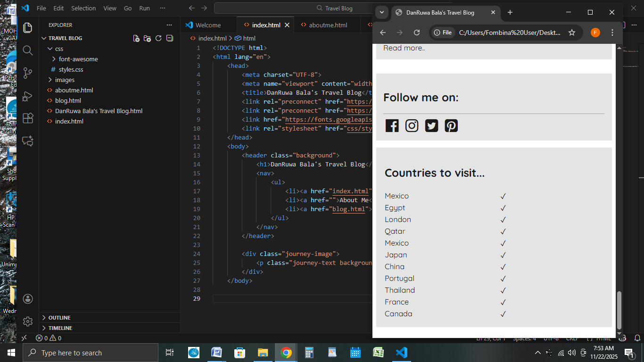The height and width of the screenshot is (362, 644).
Task: Open more menus ellipsis in VS Code menu bar
Action: (x=163, y=8)
